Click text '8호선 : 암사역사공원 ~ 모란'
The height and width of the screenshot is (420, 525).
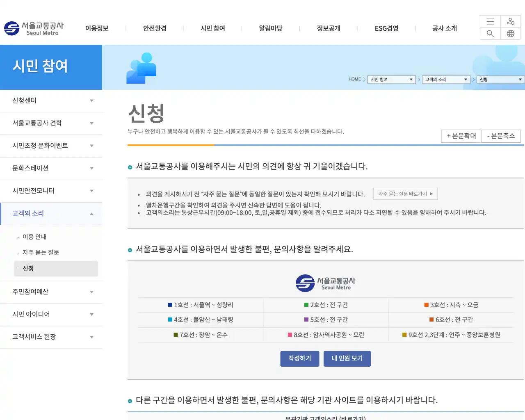329,335
